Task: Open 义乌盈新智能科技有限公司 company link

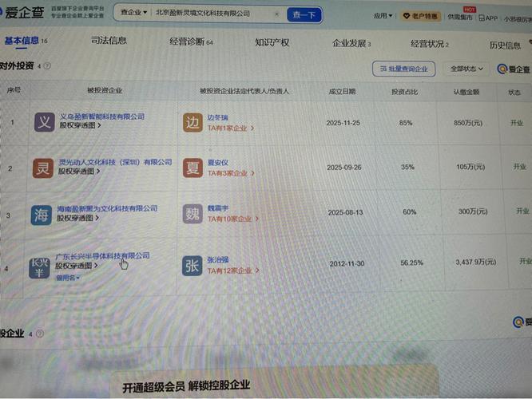Action: [102, 117]
